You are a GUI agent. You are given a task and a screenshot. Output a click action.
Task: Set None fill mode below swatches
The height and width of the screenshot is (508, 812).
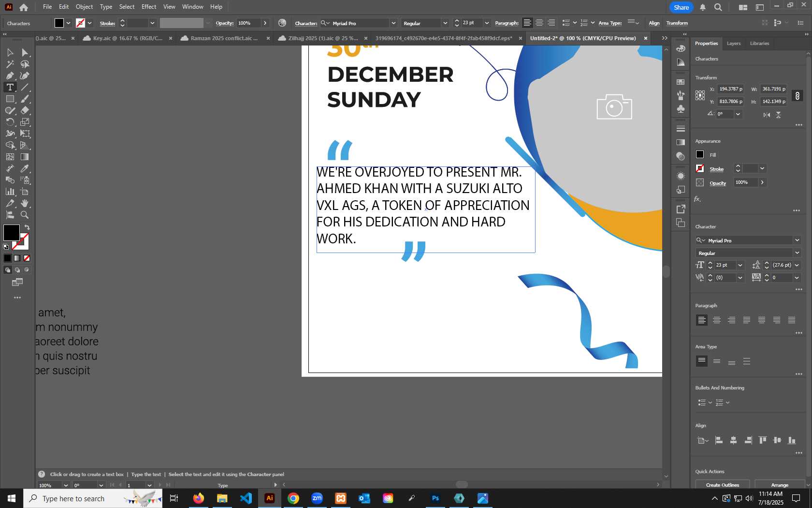[x=27, y=258]
